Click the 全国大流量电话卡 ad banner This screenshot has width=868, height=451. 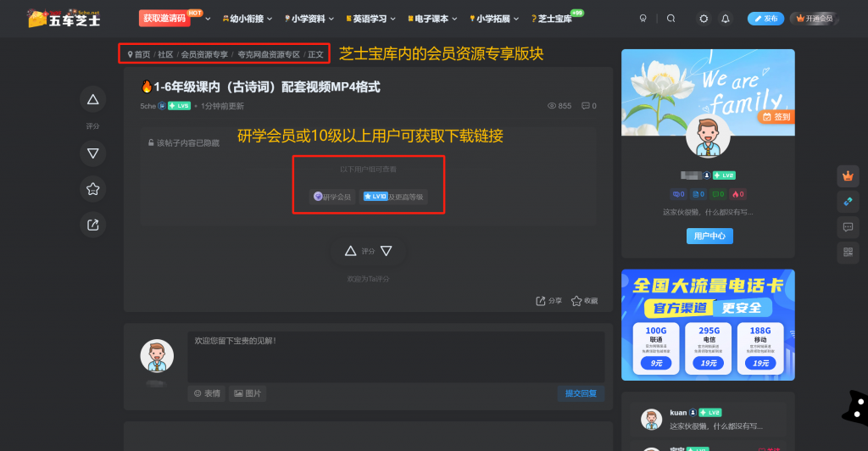pos(708,326)
